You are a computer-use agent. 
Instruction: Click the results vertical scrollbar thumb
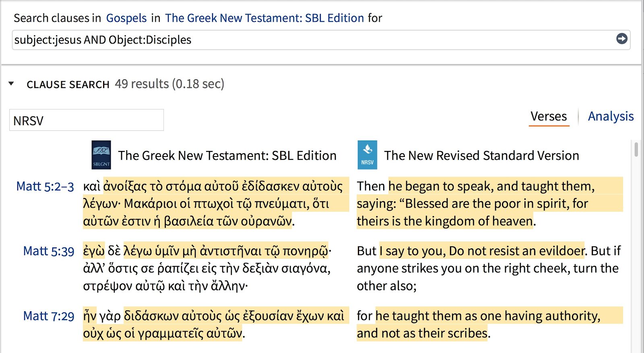636,149
